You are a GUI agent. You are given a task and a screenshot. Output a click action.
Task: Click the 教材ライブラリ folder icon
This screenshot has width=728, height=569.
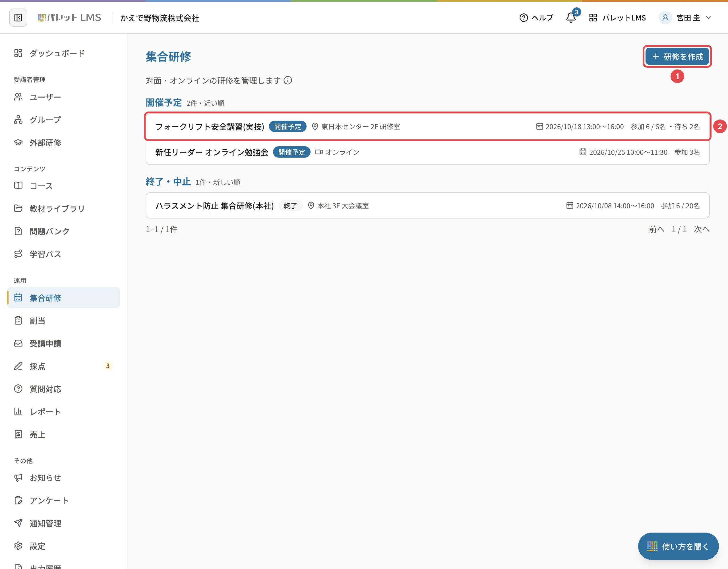[x=18, y=209]
